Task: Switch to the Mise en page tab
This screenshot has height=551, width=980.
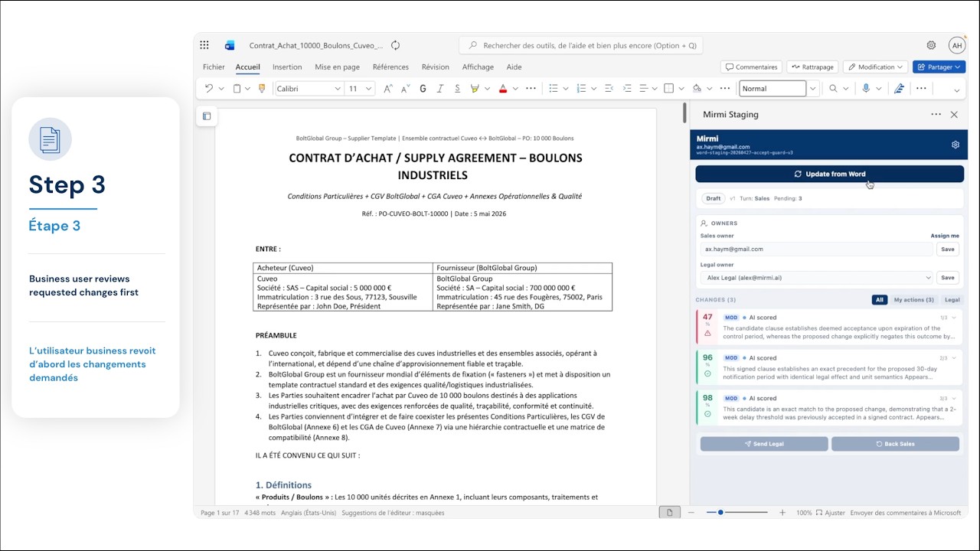Action: 337,67
